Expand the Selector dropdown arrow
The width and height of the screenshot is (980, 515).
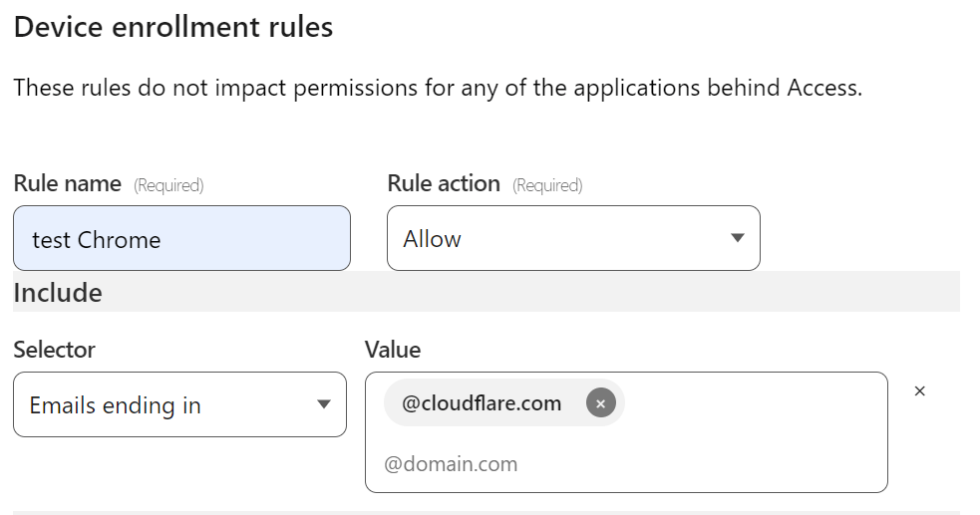pyautogui.click(x=324, y=404)
